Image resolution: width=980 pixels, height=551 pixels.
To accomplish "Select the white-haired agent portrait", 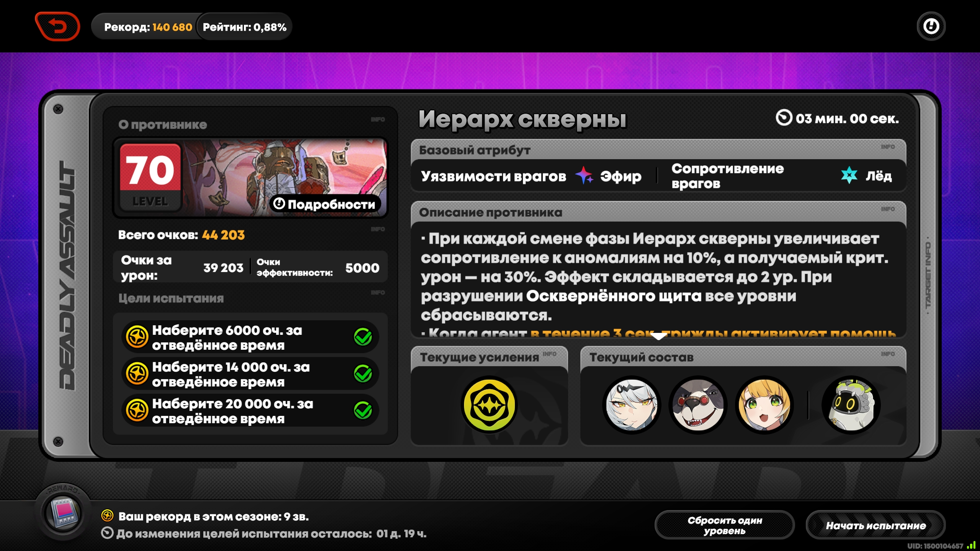I will point(632,405).
